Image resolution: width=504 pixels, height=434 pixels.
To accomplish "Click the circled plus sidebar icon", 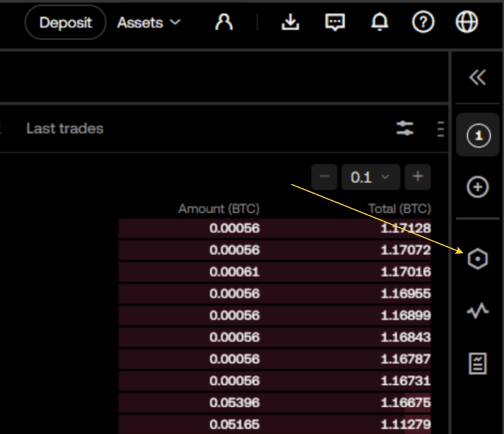I will [x=478, y=188].
